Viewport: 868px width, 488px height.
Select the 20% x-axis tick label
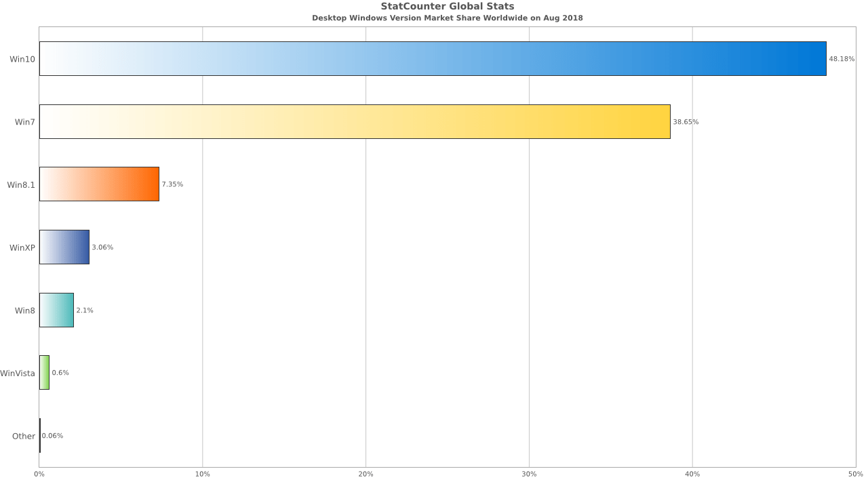click(366, 474)
